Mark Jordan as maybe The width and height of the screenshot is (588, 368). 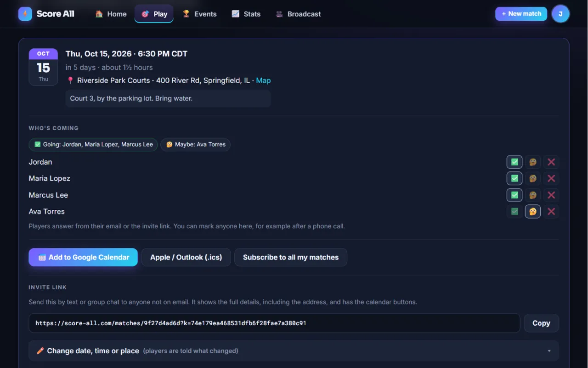point(533,162)
